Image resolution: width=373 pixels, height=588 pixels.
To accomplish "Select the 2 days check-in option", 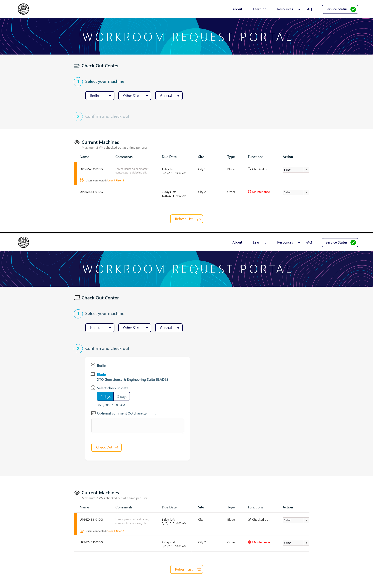I will [105, 396].
